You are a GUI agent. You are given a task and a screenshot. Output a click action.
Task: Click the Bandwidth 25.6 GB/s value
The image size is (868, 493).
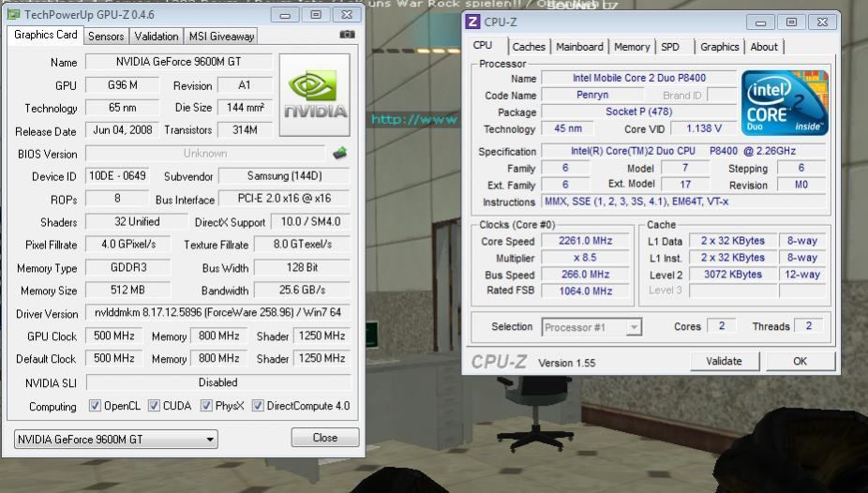[302, 290]
